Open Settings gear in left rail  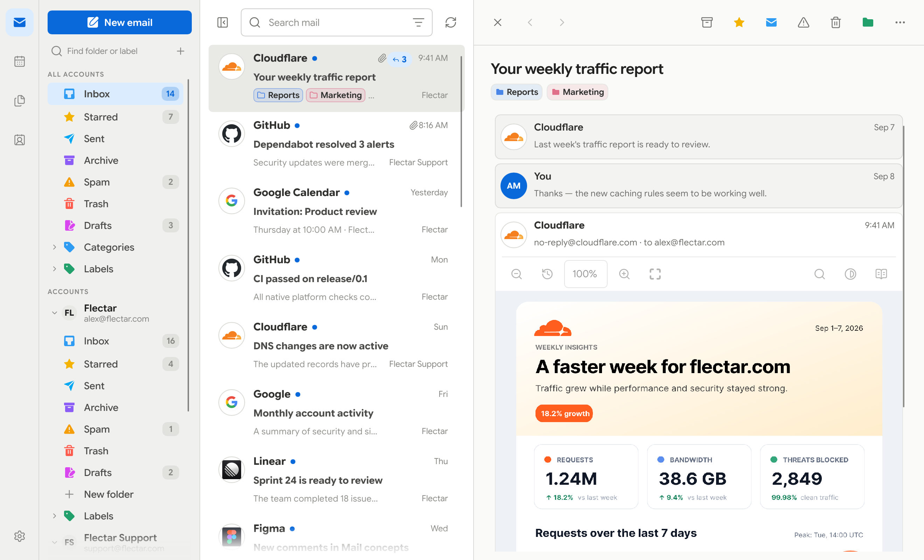pyautogui.click(x=20, y=536)
